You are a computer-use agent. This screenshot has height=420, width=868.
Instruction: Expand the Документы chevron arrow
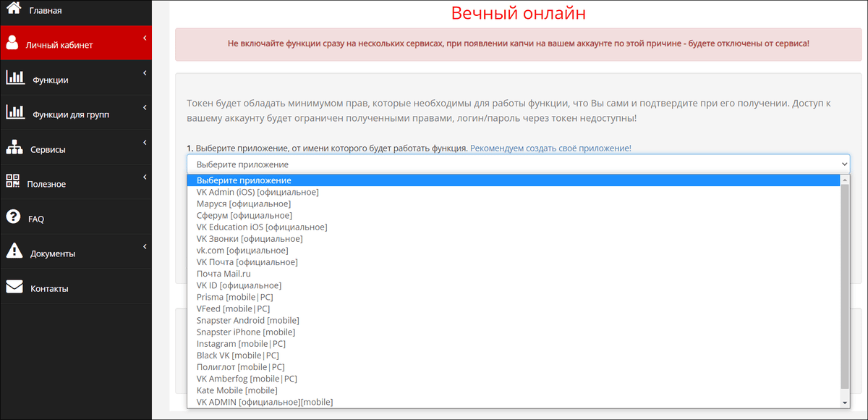coord(145,246)
